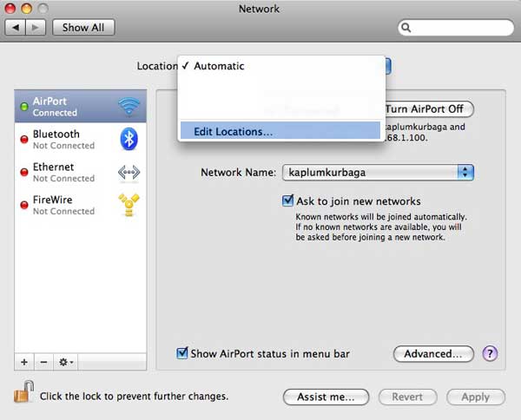
Task: Open help with the purple question mark
Action: tap(490, 353)
